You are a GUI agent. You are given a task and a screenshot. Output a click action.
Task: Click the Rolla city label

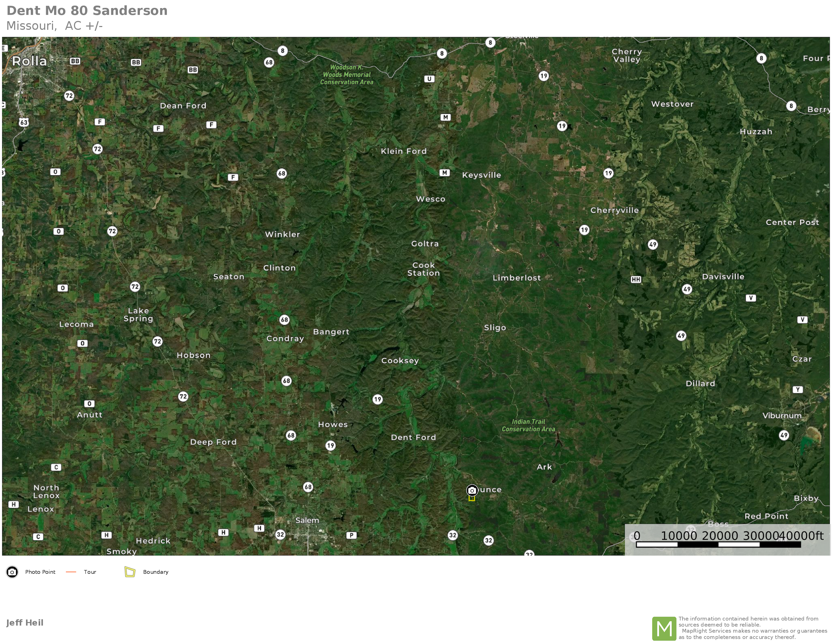point(29,61)
